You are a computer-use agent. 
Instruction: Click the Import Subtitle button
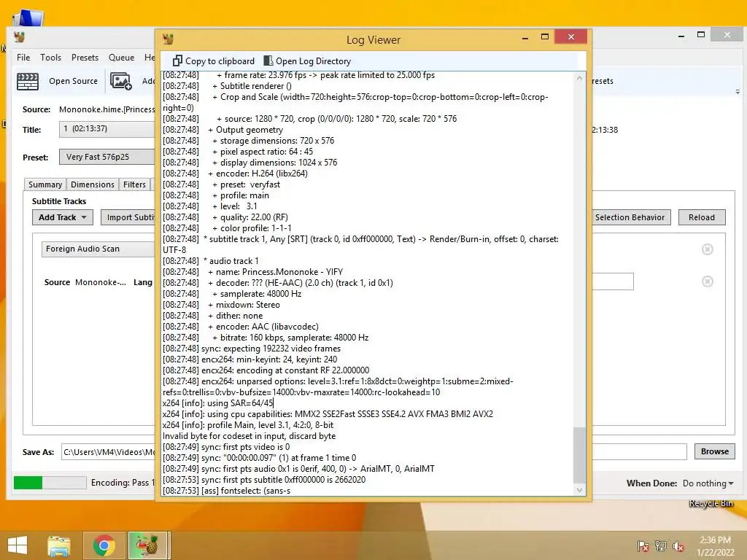pyautogui.click(x=128, y=217)
